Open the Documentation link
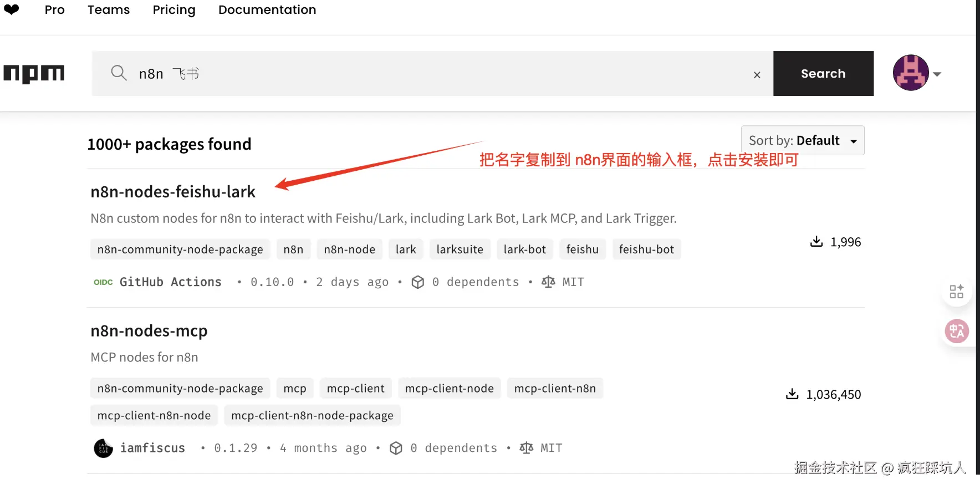The height and width of the screenshot is (489, 980). pos(267,10)
